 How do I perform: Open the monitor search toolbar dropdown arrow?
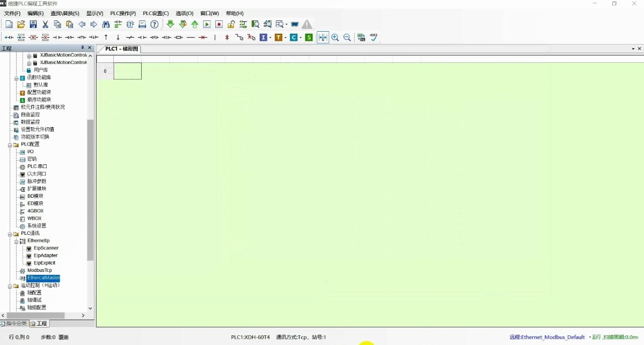pos(287,25)
